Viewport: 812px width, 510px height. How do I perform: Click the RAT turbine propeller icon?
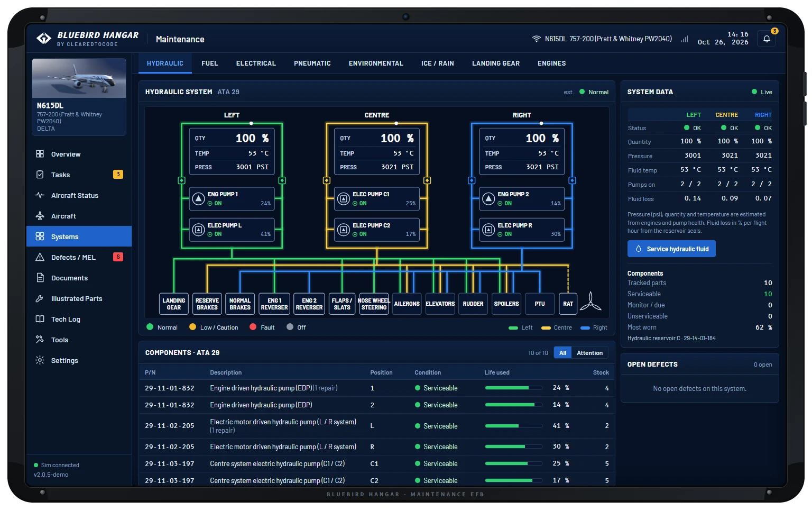pos(590,302)
